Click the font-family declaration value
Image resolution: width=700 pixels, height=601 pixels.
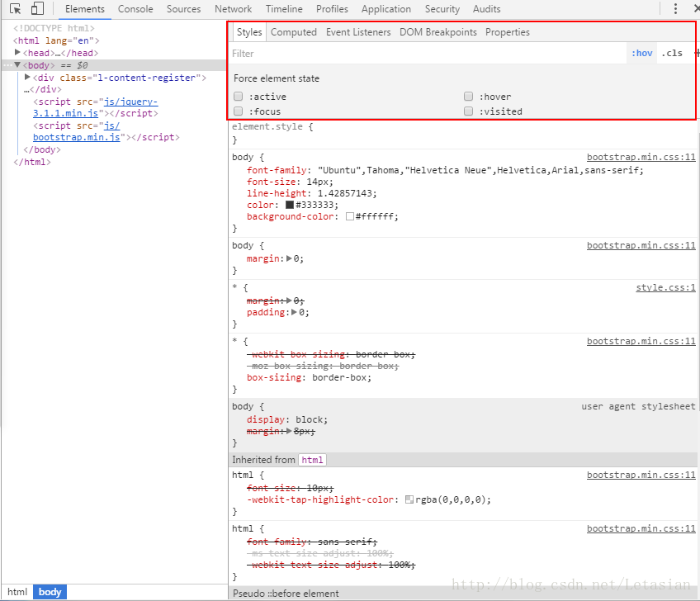[x=480, y=170]
